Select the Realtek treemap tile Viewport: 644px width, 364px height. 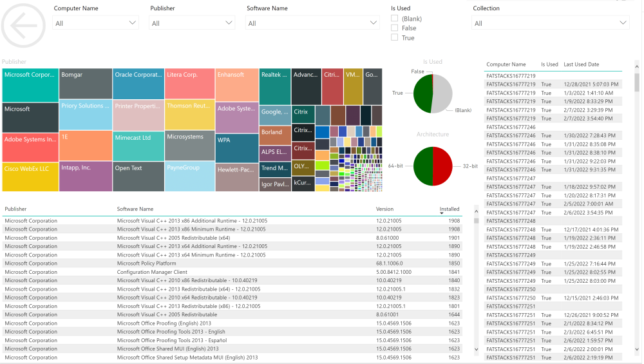(275, 86)
